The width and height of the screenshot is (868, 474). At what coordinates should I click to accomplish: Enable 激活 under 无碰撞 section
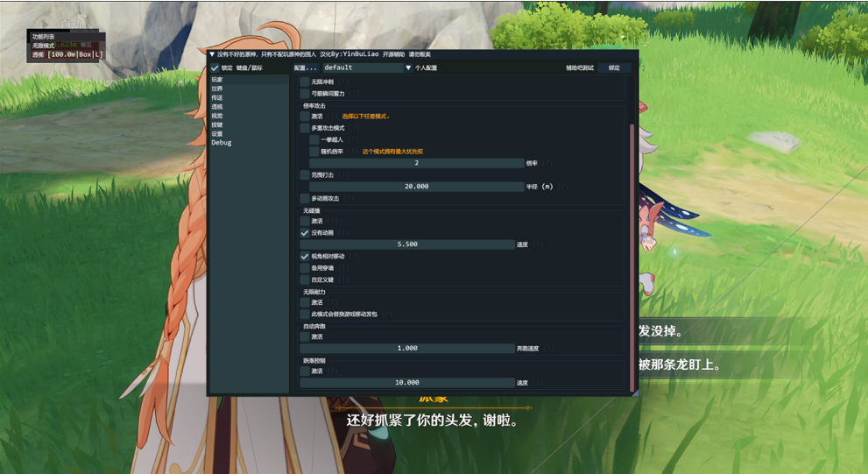coord(305,221)
